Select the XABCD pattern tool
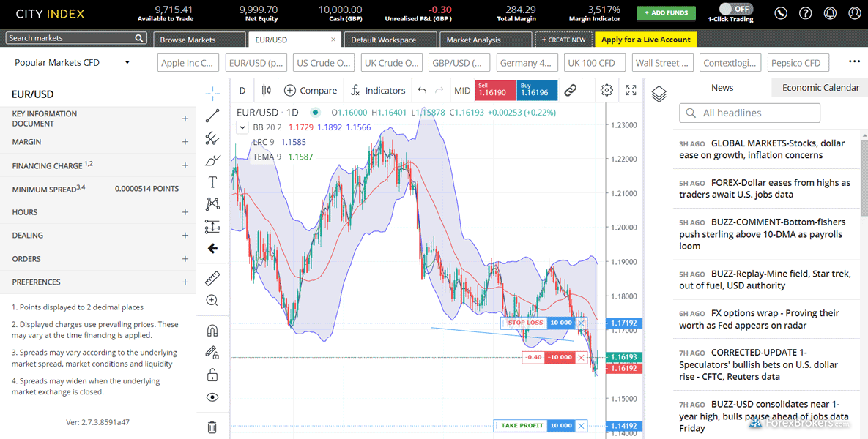 212,204
